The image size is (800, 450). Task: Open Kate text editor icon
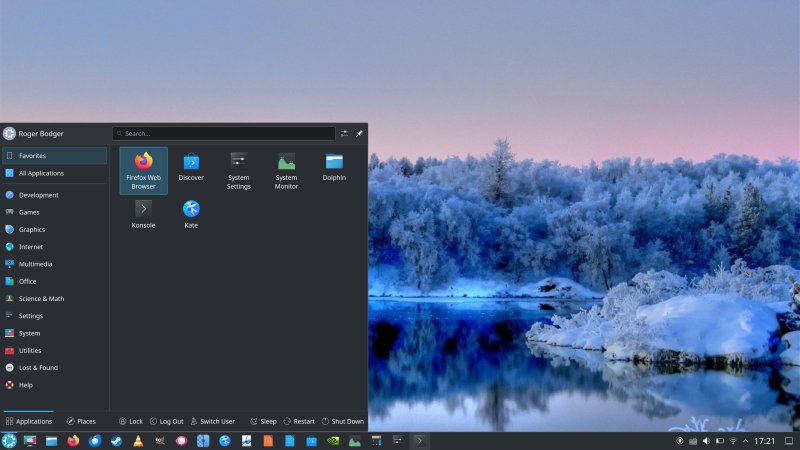[191, 214]
